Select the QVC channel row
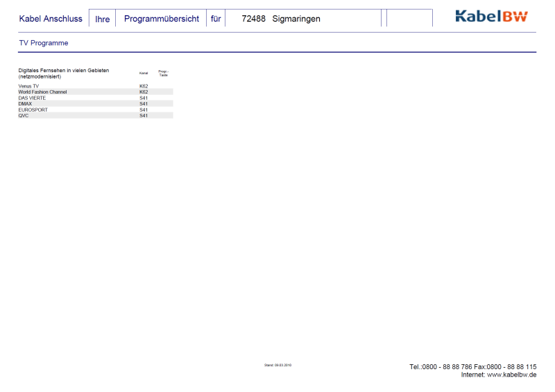 pyautogui.click(x=24, y=116)
